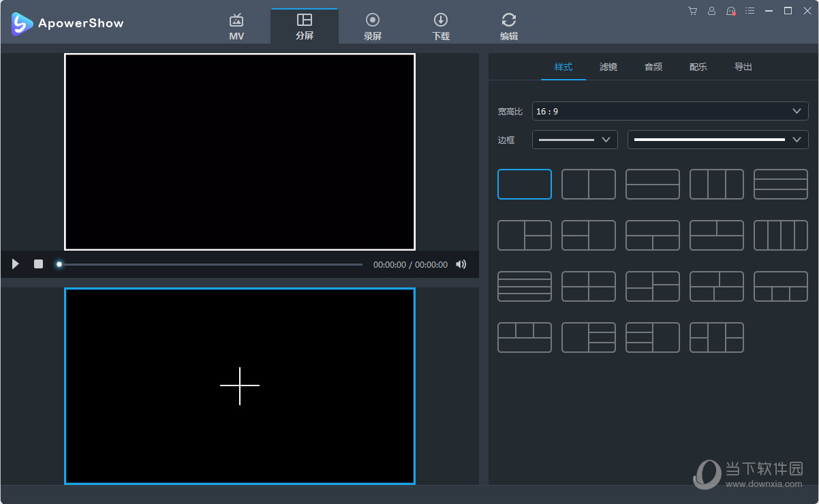The width and height of the screenshot is (819, 504).
Task: Open the user account icon
Action: (712, 11)
